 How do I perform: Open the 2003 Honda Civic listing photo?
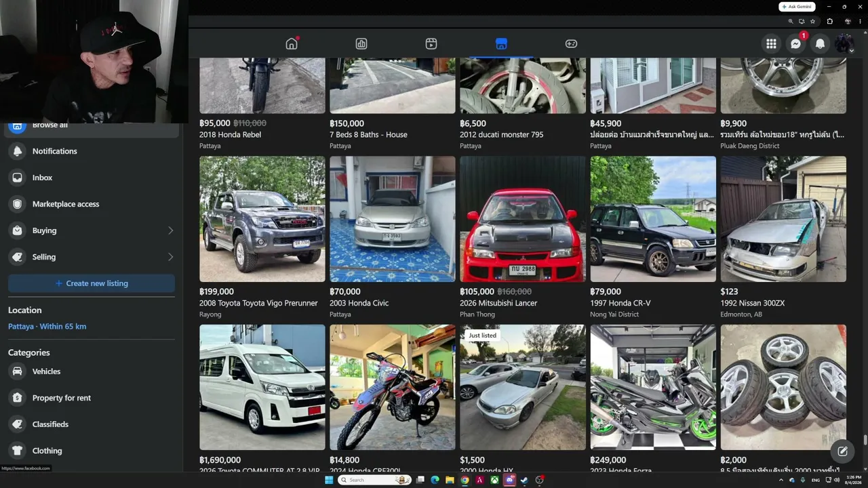click(x=393, y=219)
